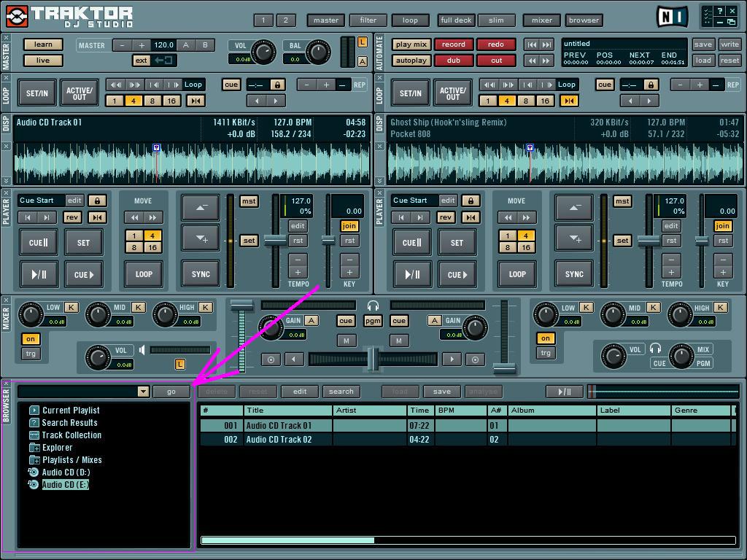The height and width of the screenshot is (560, 747).
Task: Expand the Playlists / Mixes node
Action: tap(34, 460)
